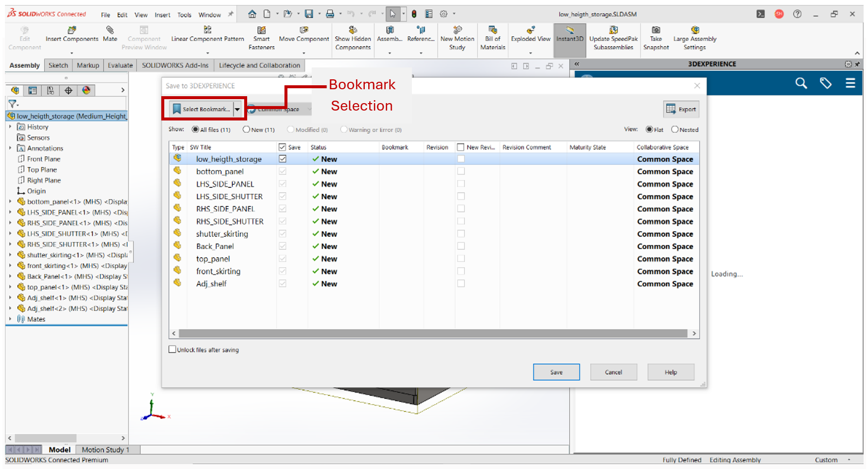Screen dimensions: 868x469
Task: Open the Bill of Materials tool
Action: tap(492, 31)
